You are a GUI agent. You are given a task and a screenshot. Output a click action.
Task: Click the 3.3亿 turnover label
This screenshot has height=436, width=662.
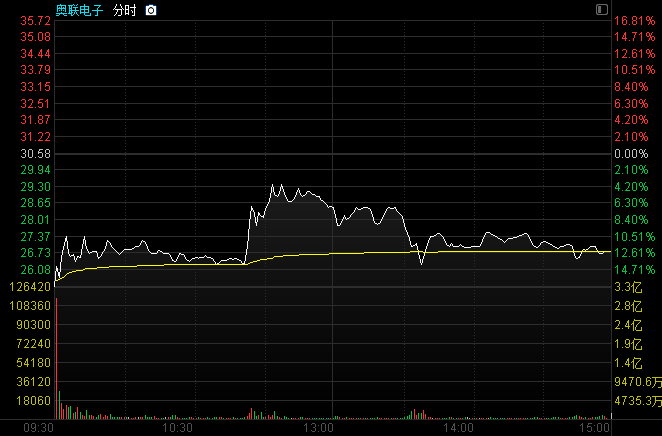(628, 287)
